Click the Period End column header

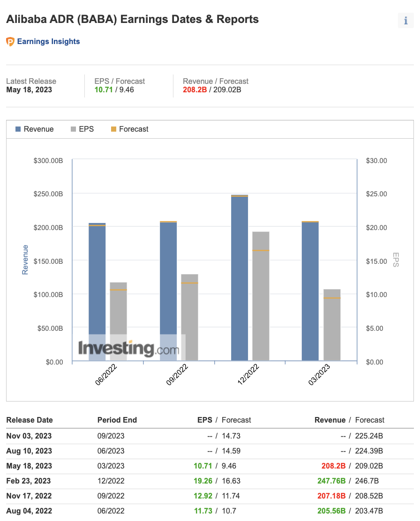(x=117, y=420)
